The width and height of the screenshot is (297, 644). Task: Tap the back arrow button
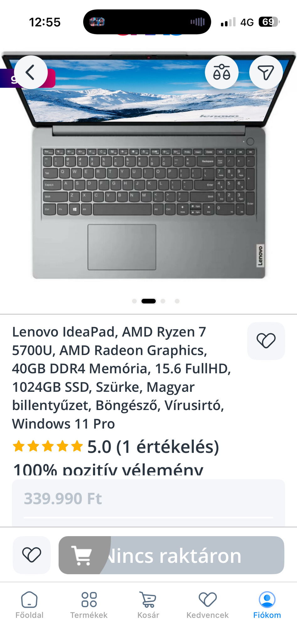30,72
